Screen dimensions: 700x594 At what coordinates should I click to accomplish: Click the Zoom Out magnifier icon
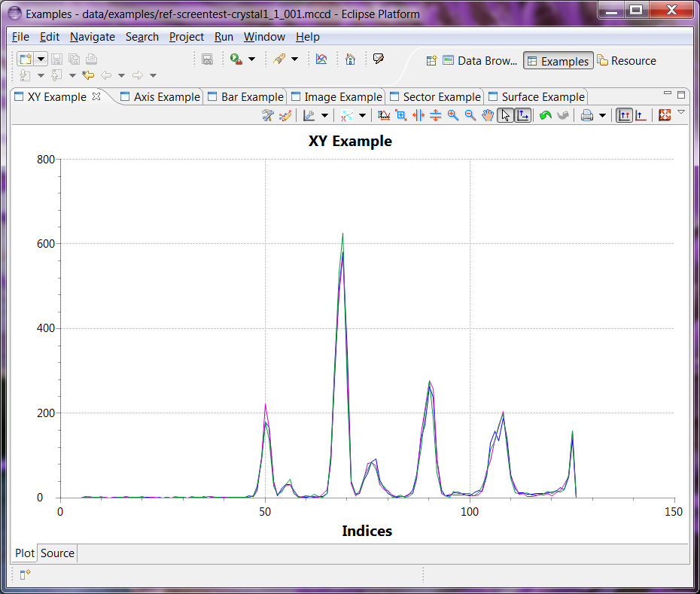pos(470,115)
